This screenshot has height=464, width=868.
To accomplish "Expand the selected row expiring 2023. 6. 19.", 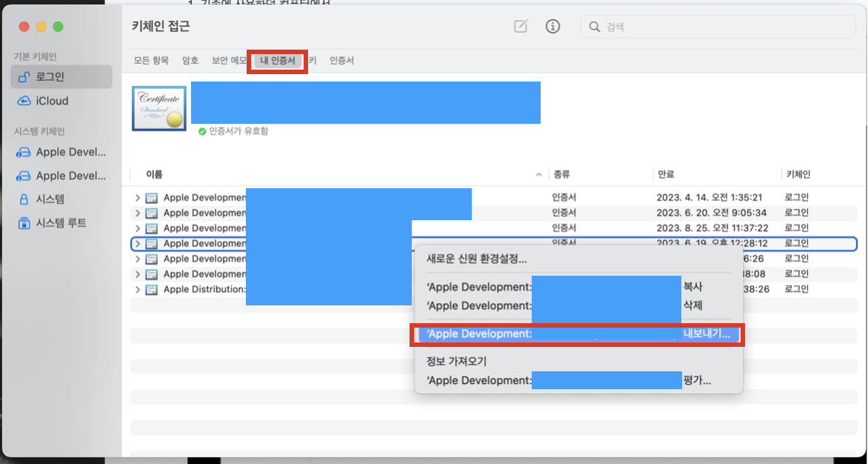I will [138, 244].
